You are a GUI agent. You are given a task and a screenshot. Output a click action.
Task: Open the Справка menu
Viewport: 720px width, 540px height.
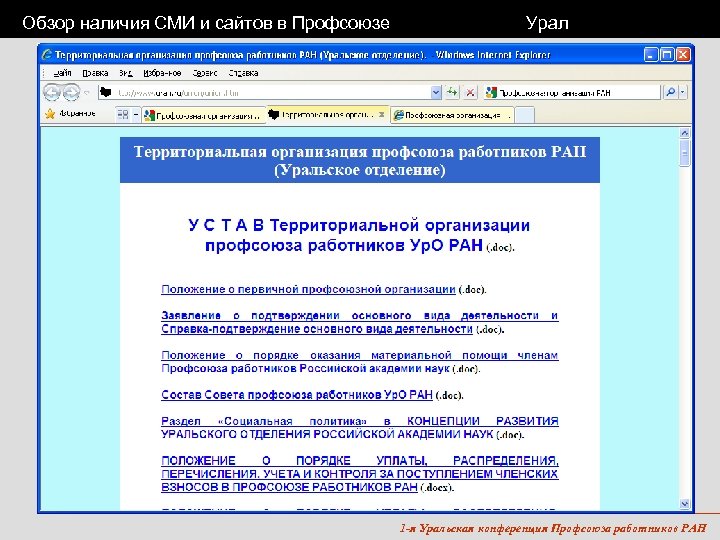[x=243, y=73]
